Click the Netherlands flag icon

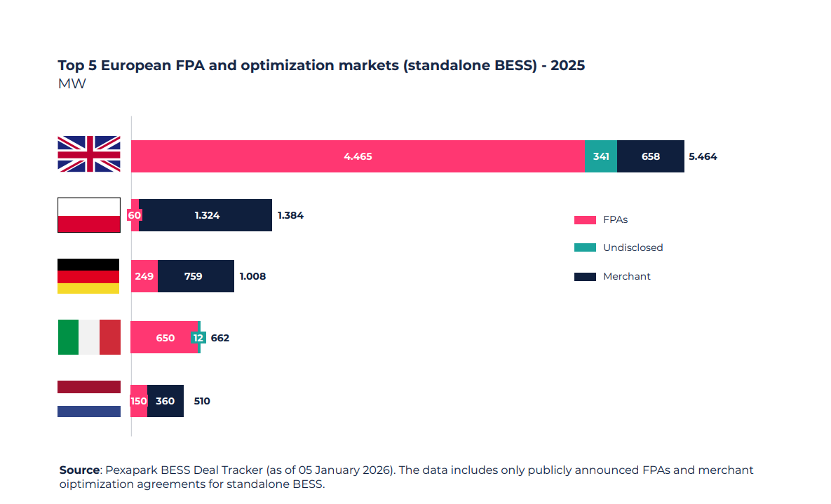[x=89, y=397]
